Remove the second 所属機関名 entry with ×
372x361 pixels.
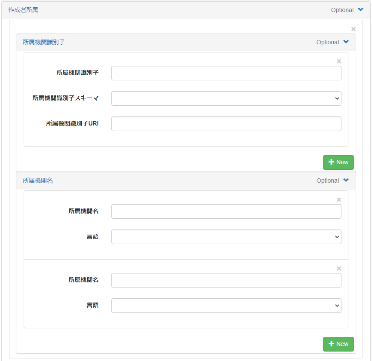(x=339, y=269)
